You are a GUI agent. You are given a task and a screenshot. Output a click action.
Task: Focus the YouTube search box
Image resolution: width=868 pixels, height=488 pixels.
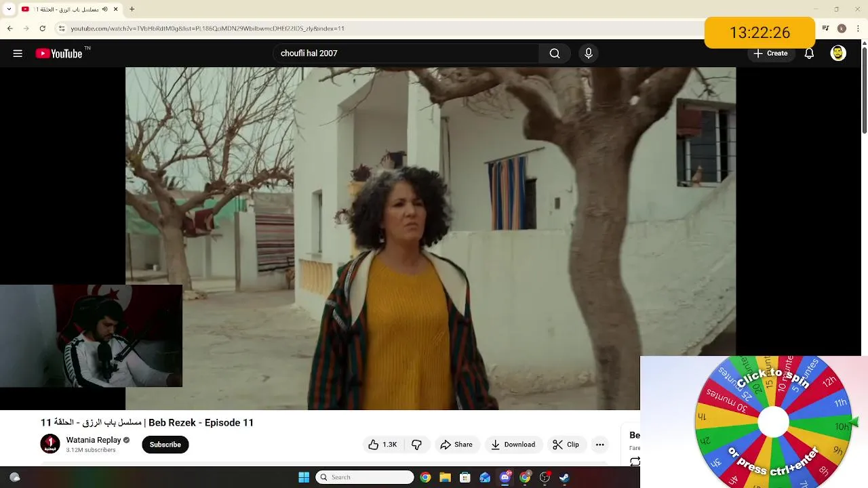tap(406, 54)
